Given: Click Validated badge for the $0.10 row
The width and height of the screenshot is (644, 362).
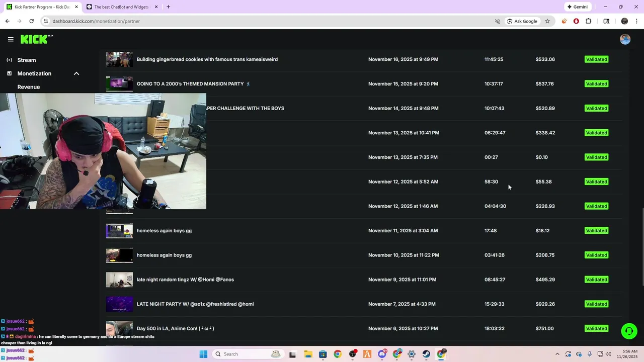Looking at the screenshot, I should tap(597, 157).
